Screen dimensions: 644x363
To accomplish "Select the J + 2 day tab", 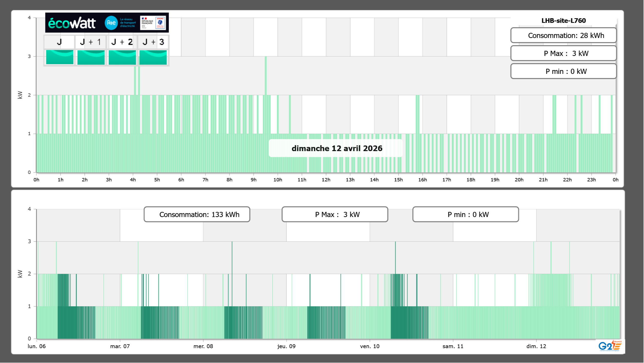I will [122, 42].
